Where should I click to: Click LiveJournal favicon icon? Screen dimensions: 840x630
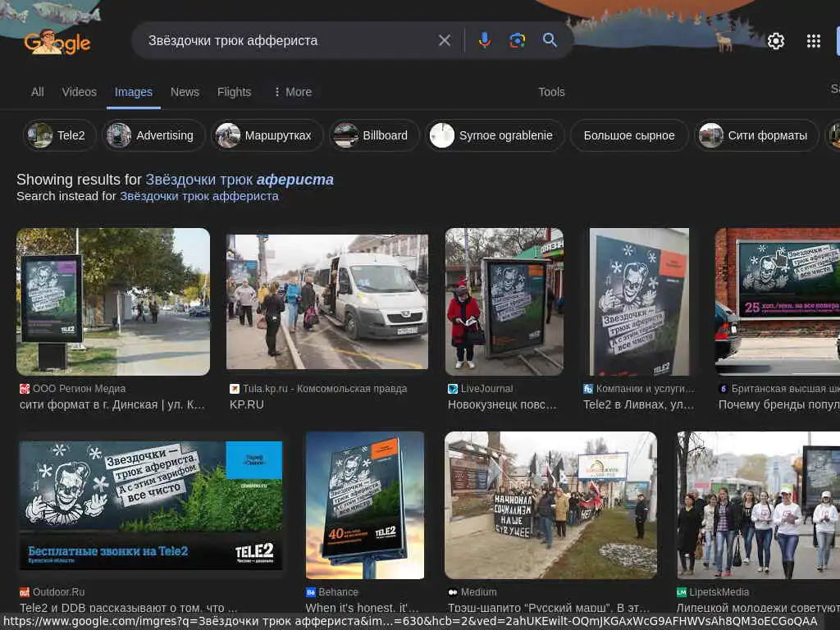(452, 389)
